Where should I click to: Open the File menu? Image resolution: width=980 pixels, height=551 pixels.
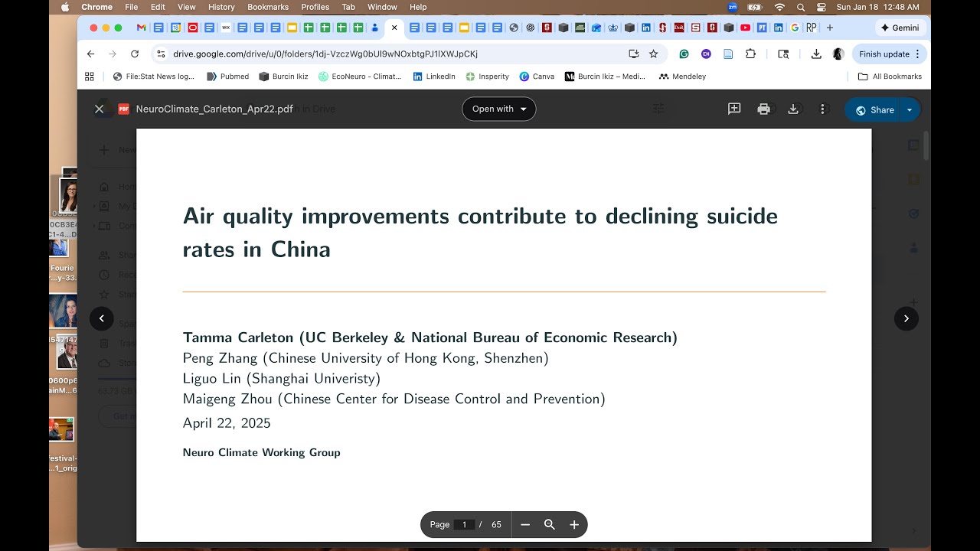click(x=132, y=7)
